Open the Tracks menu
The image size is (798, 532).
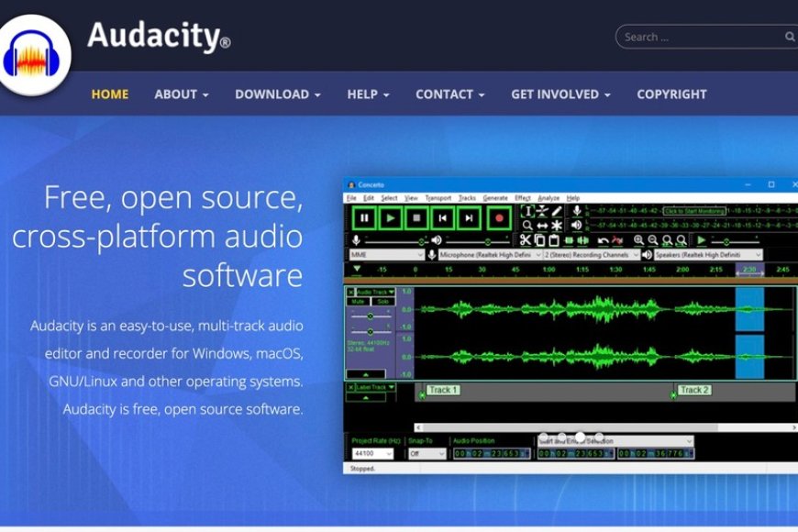click(467, 198)
